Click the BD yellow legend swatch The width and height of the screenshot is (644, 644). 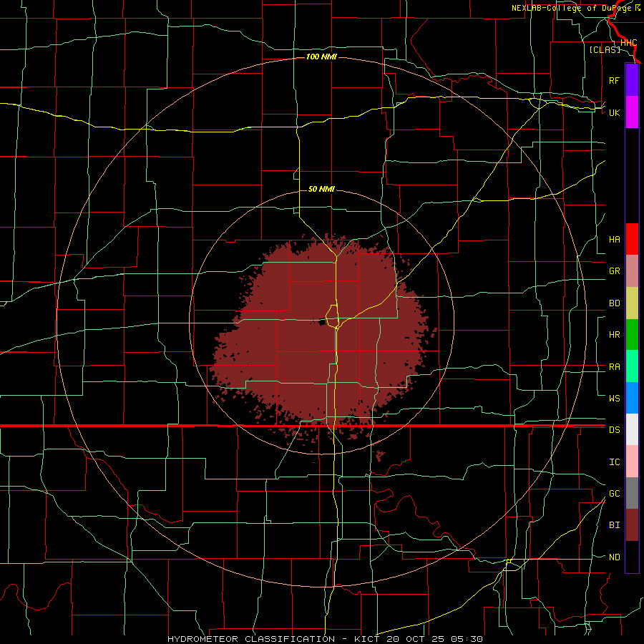point(632,303)
